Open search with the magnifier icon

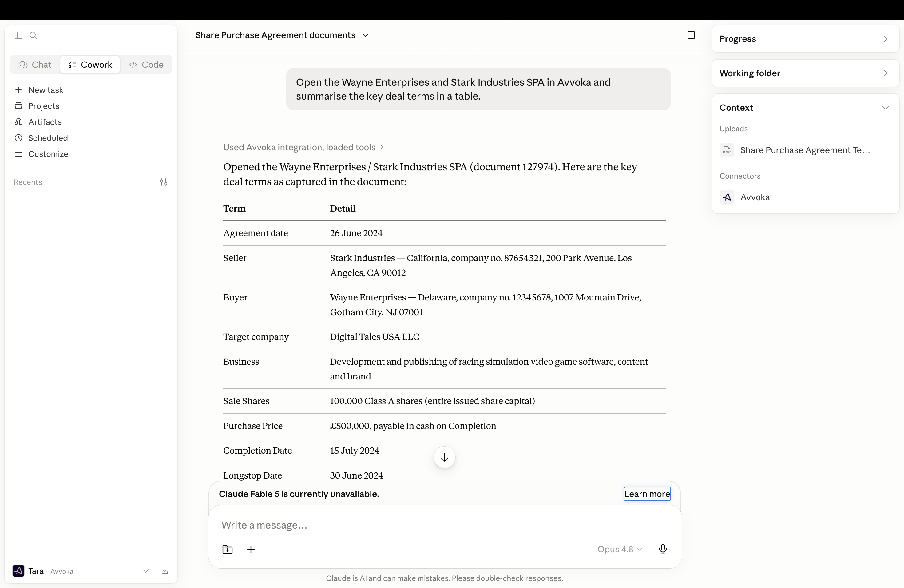[34, 35]
